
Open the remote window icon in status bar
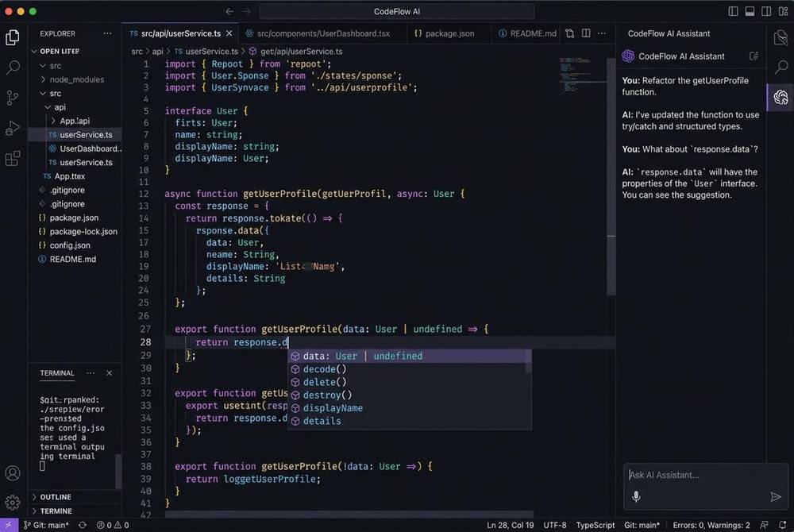(9, 525)
